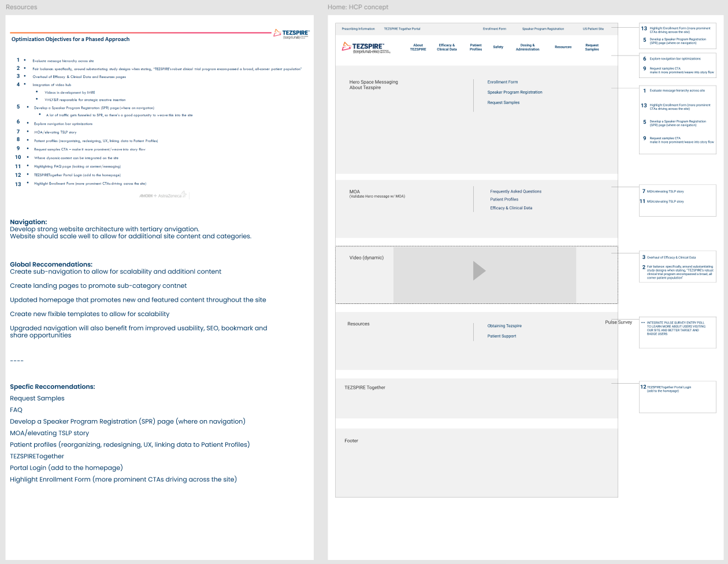Image resolution: width=728 pixels, height=564 pixels.
Task: Select the 'MOA' section heading
Action: coord(354,192)
